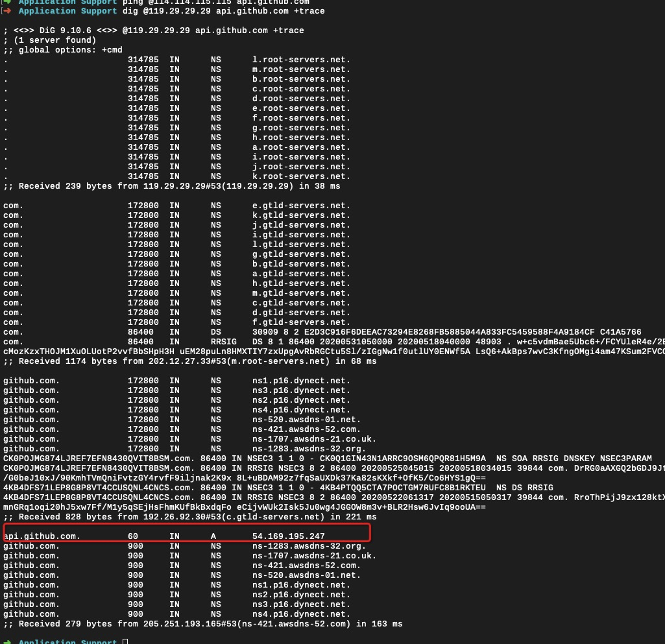Select m.root-servers.net. entry

(x=301, y=69)
